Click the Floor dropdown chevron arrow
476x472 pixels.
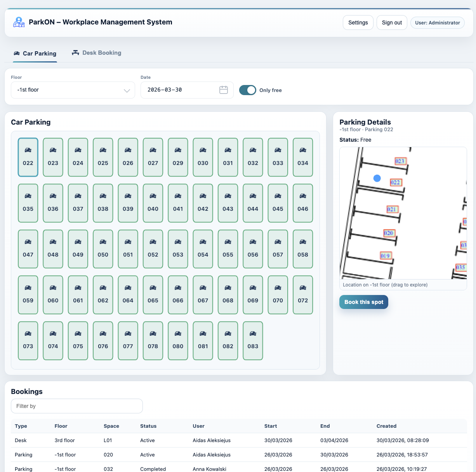coord(127,90)
